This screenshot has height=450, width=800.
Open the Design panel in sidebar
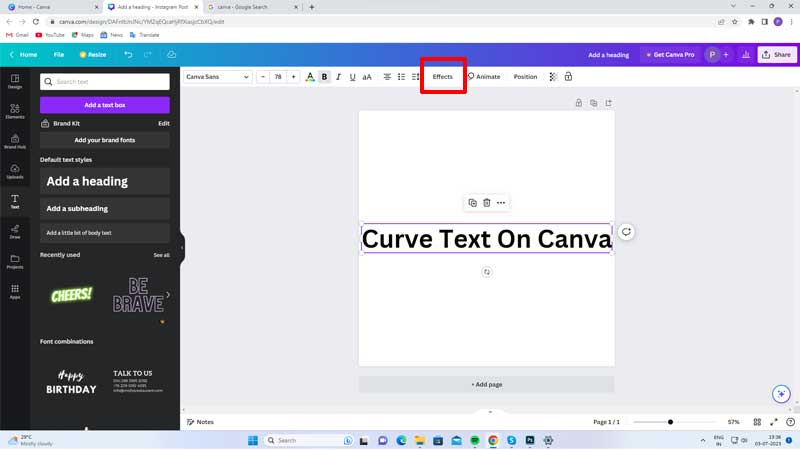click(15, 81)
